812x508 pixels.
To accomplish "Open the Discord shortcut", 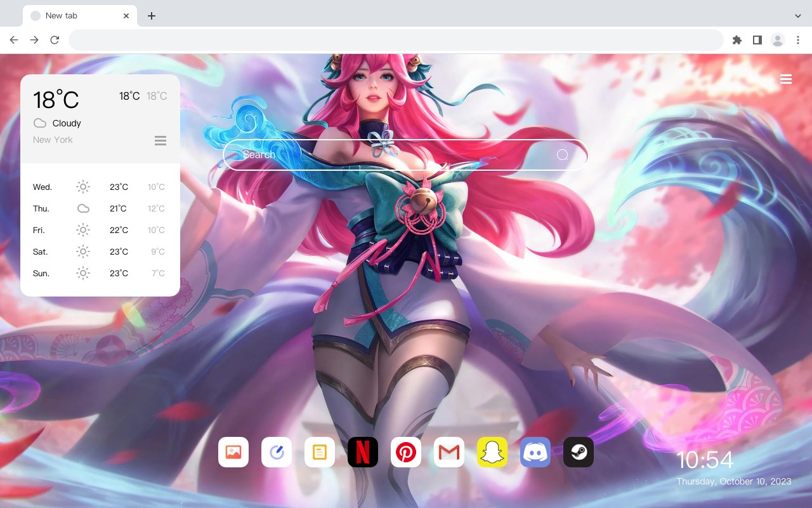I will pyautogui.click(x=535, y=452).
